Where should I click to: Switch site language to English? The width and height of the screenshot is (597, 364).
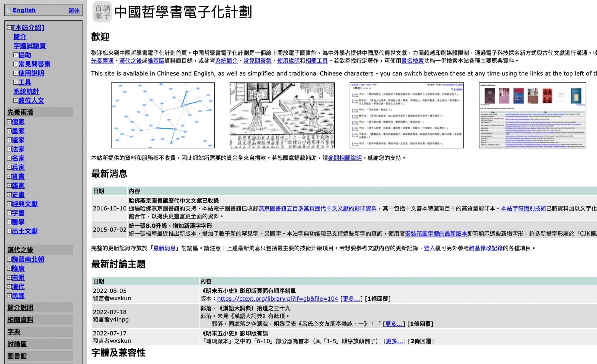pyautogui.click(x=24, y=10)
